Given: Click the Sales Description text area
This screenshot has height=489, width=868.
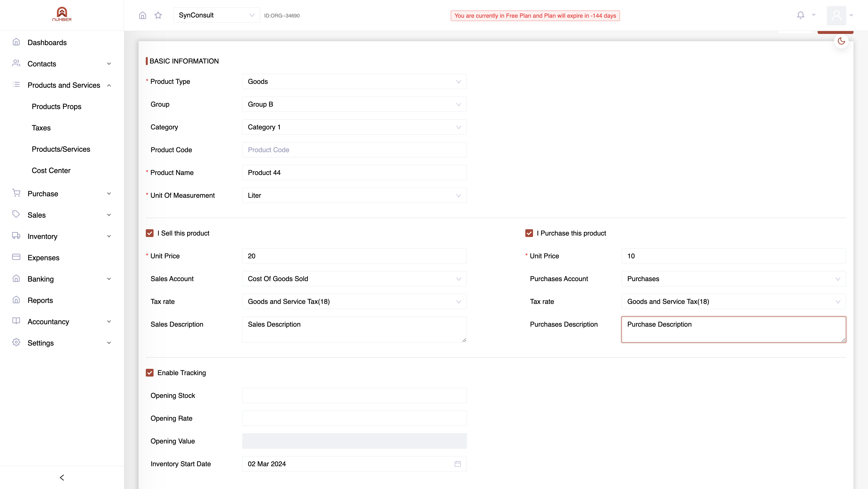Looking at the screenshot, I should [x=355, y=330].
